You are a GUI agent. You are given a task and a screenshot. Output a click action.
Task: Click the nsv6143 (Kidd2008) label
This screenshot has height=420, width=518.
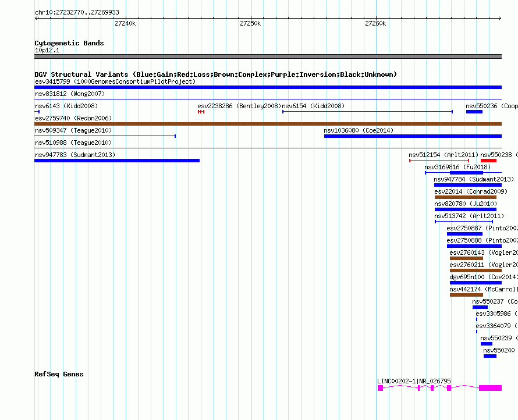point(66,106)
